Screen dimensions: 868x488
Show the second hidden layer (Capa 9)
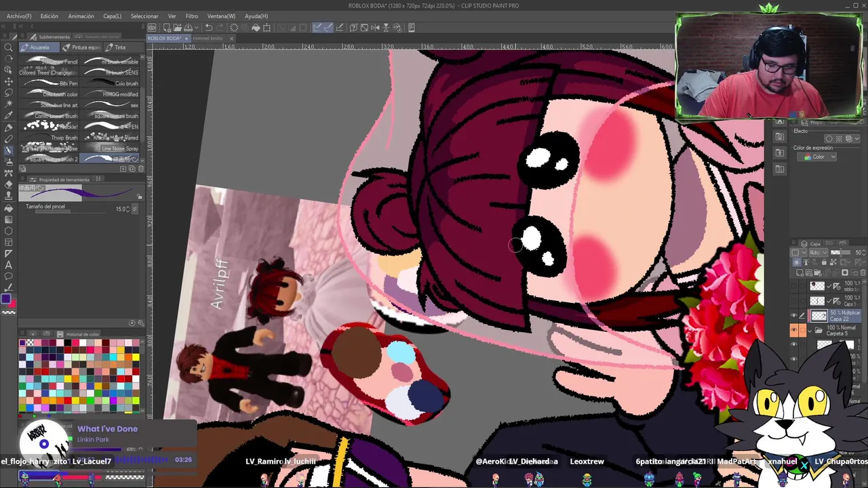(793, 301)
